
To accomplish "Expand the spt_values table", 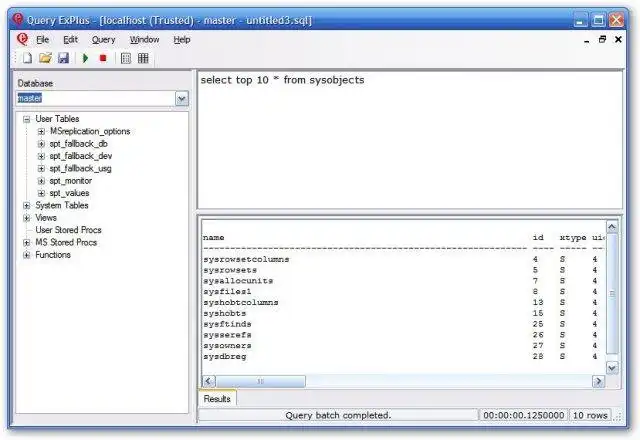I will pyautogui.click(x=41, y=193).
